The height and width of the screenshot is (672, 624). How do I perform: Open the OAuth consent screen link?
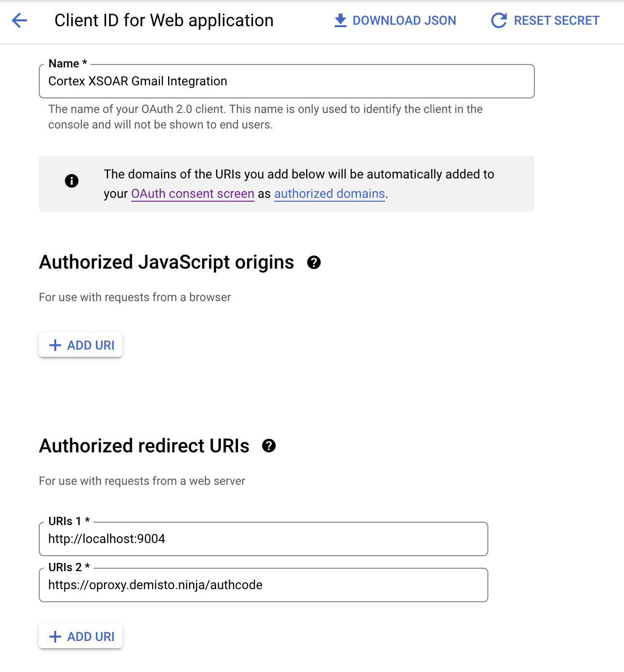[192, 193]
